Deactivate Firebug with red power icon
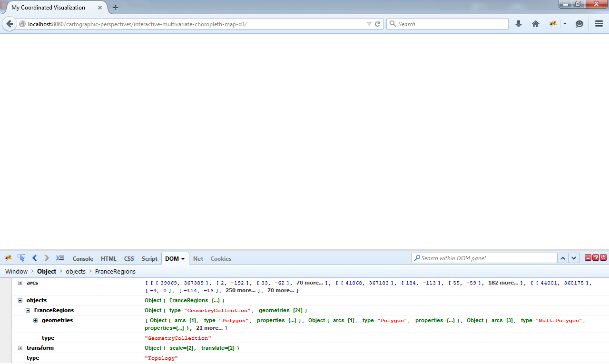 603,257
